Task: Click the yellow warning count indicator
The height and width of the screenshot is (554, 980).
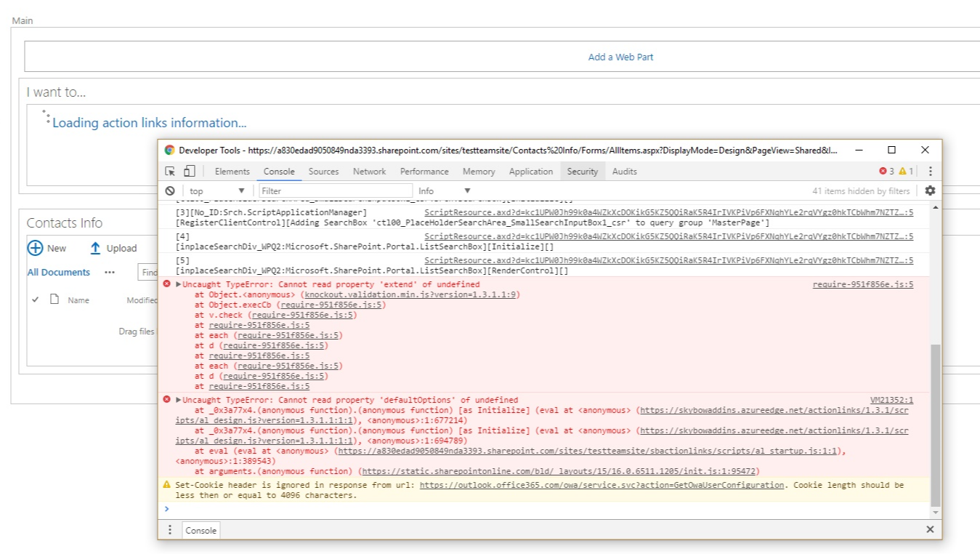Action: [x=906, y=172]
